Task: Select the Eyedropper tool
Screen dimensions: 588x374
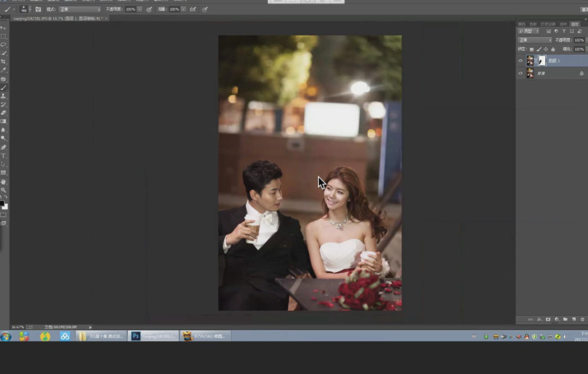Action: (x=3, y=70)
